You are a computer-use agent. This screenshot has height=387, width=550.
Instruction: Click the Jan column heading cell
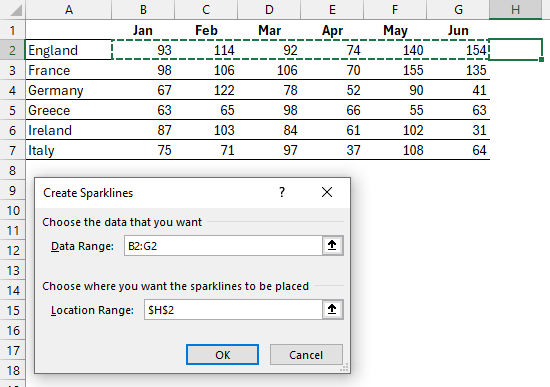click(x=143, y=30)
